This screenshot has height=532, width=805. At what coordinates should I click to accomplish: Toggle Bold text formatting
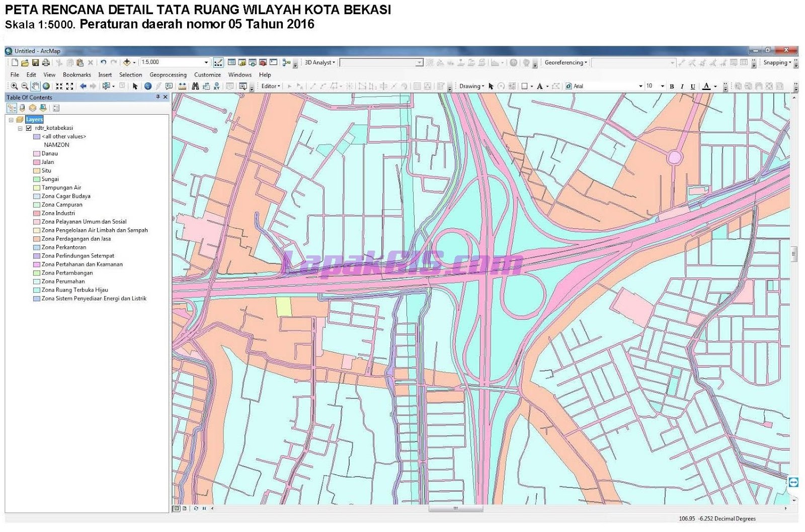pyautogui.click(x=672, y=86)
